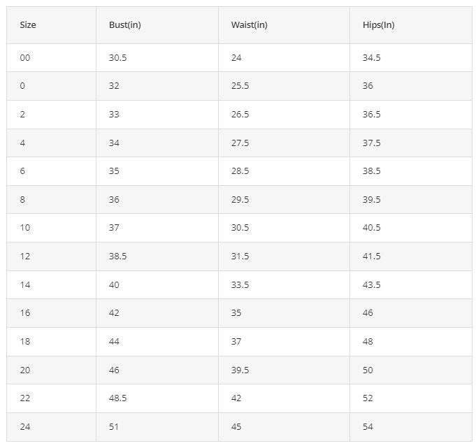This screenshot has height=448, width=476.
Task: Click bust value 51 for size 24
Action: (114, 427)
